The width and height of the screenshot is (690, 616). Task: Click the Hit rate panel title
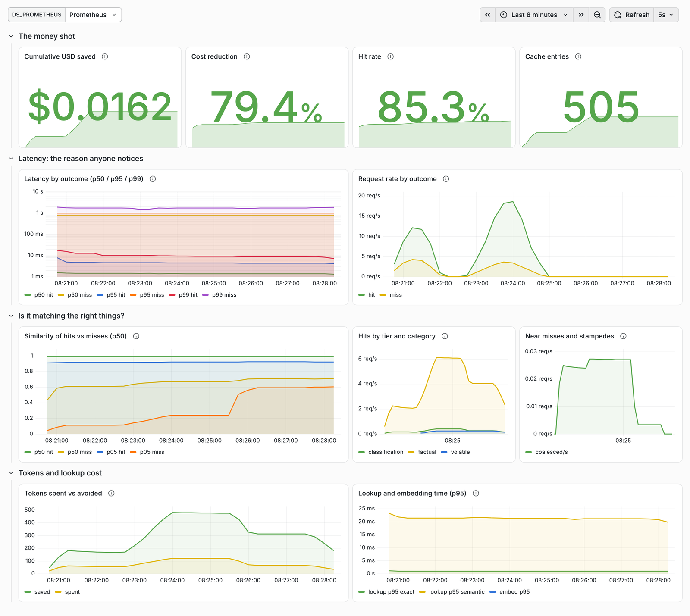(x=370, y=56)
